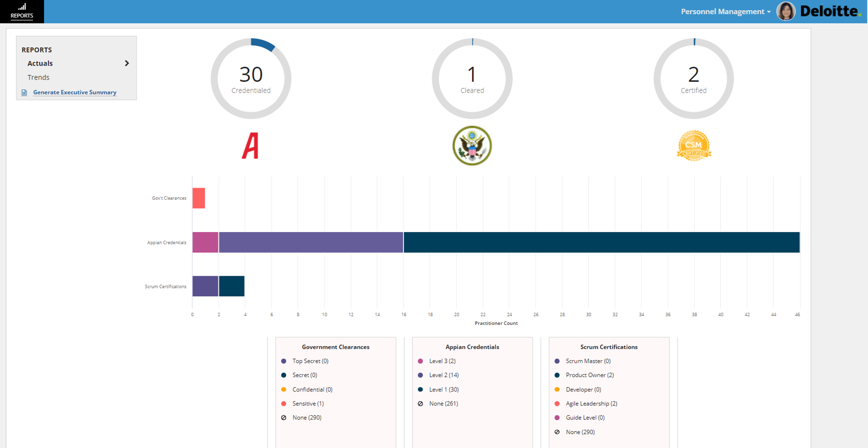The image size is (868, 448).
Task: Click the 30 Credentialed gauge
Action: [x=251, y=78]
